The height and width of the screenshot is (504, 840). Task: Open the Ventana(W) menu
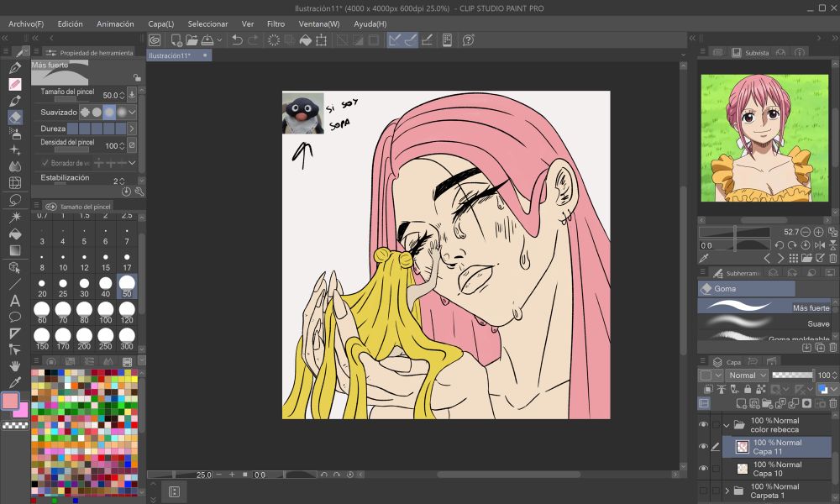[319, 24]
